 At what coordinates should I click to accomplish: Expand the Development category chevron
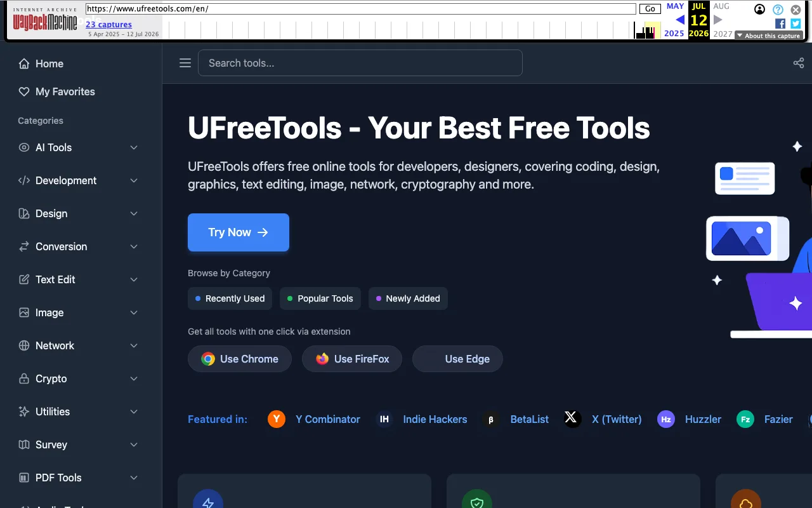[134, 180]
